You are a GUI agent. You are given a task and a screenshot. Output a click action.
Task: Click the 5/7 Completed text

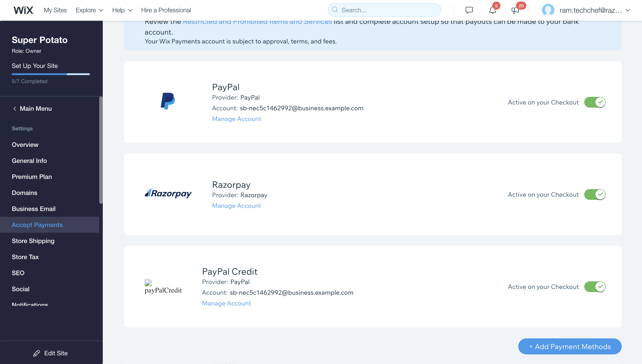[x=29, y=81]
